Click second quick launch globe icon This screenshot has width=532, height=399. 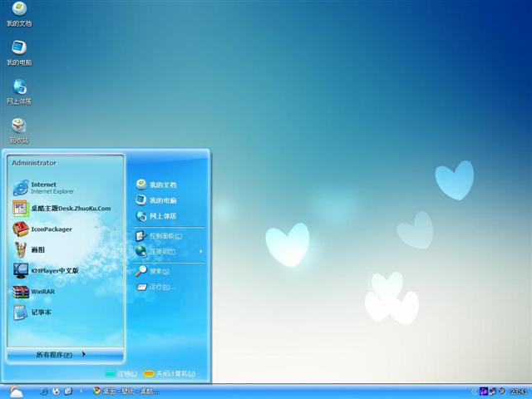[56, 392]
